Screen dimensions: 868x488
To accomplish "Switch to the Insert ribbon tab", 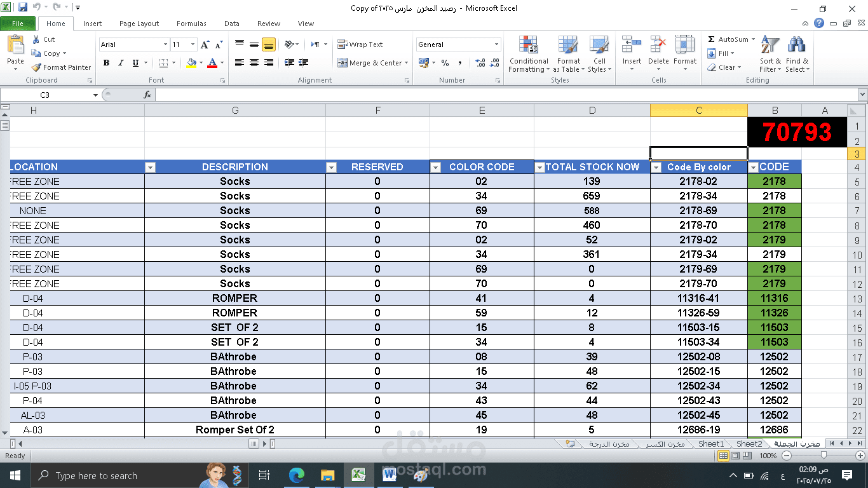I will [92, 24].
